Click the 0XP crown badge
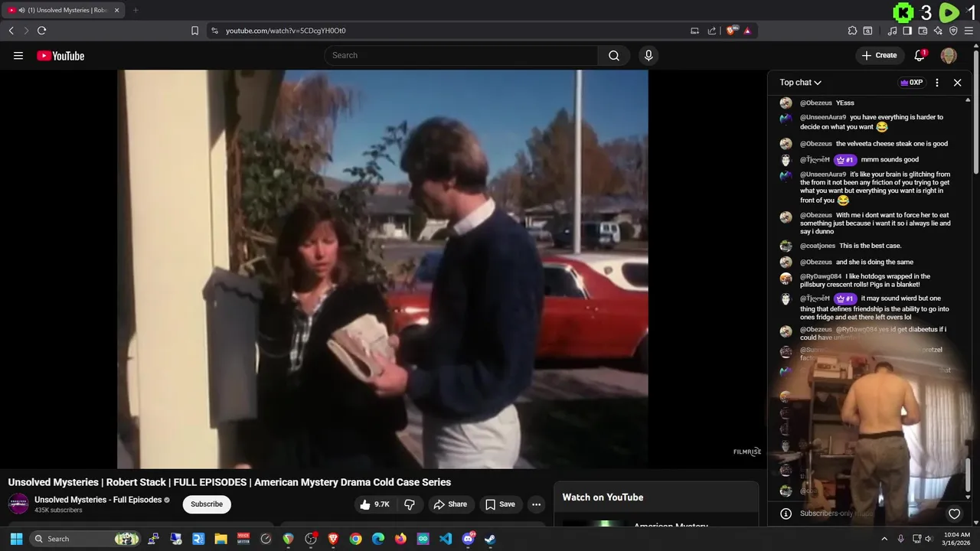980x551 pixels. click(x=911, y=83)
